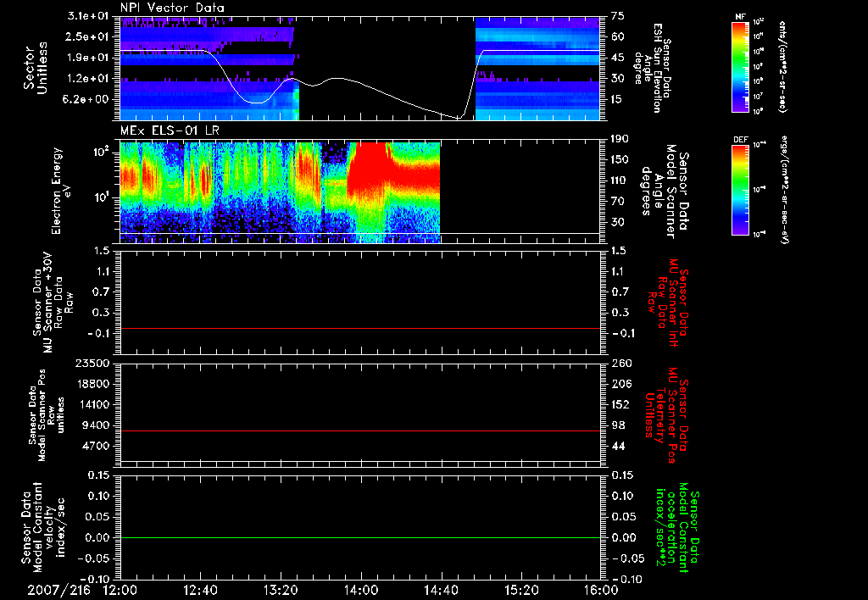868x600 pixels.
Task: Click the 16:00 time tick label
Action: tap(601, 591)
